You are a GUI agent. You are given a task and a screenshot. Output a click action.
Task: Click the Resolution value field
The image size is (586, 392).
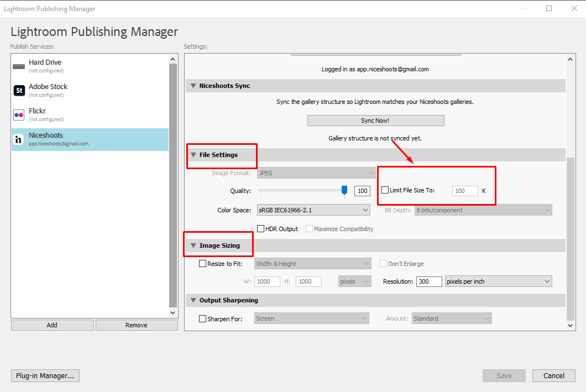(429, 281)
